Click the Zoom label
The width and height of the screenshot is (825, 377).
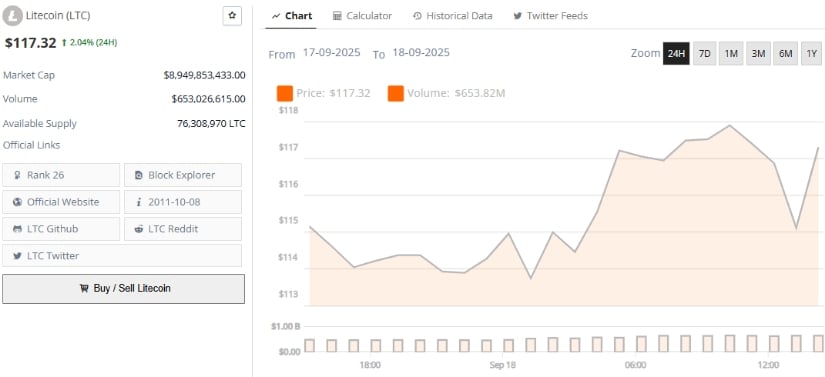pyautogui.click(x=645, y=53)
